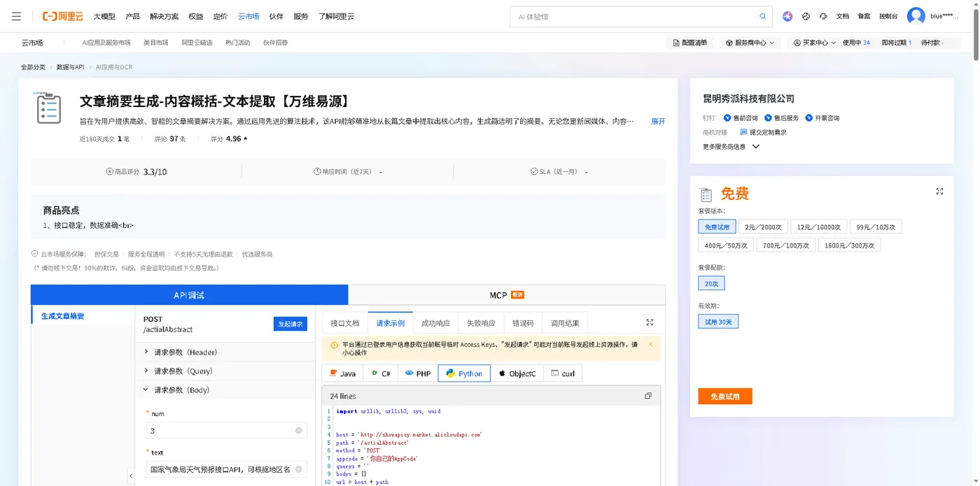The height and width of the screenshot is (486, 980).
Task: Select the 免费试用 package option
Action: (717, 227)
